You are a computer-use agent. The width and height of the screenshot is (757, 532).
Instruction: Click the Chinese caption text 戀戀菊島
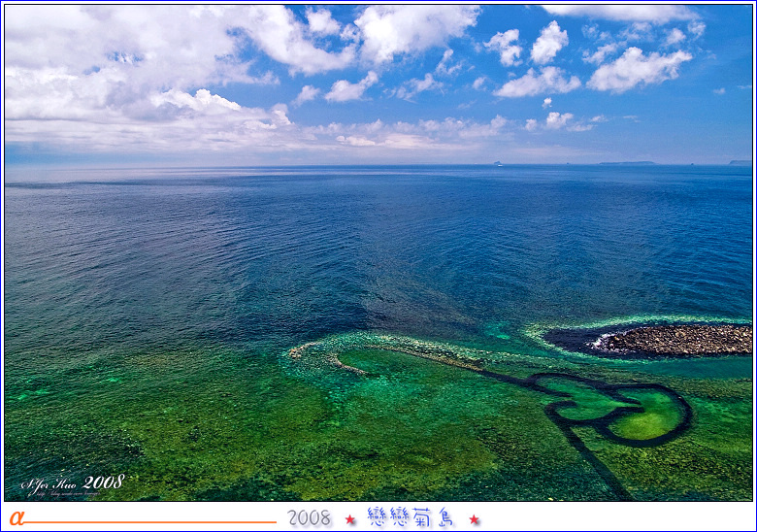(411, 517)
